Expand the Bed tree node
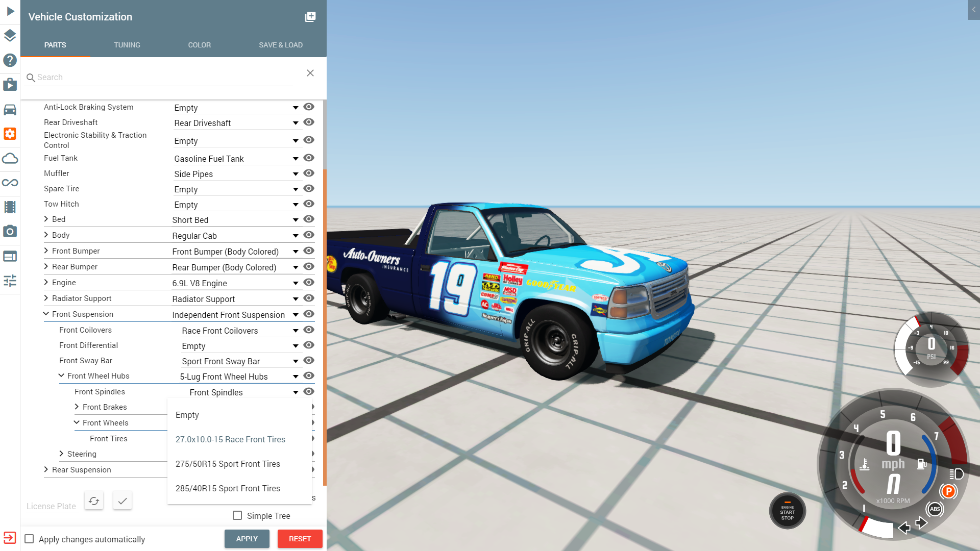Viewport: 980px width, 551px height. pyautogui.click(x=46, y=219)
